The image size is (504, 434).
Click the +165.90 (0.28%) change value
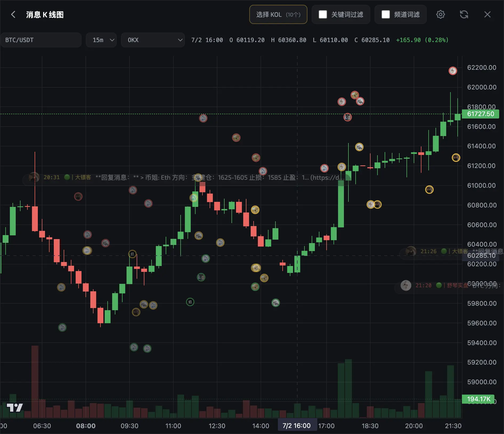[x=422, y=40]
